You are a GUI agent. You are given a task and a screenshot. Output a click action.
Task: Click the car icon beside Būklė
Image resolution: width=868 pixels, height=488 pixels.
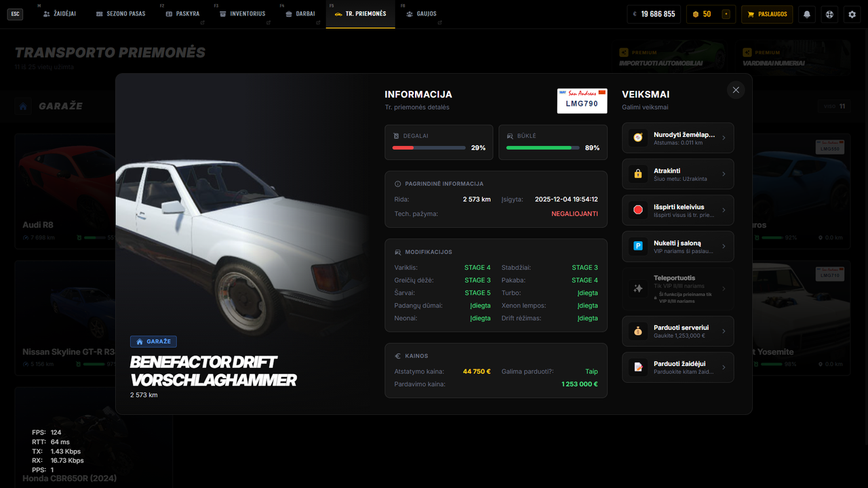coord(510,136)
